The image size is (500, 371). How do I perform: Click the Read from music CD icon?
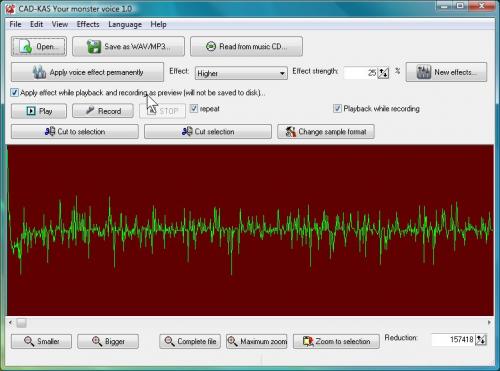tap(211, 46)
